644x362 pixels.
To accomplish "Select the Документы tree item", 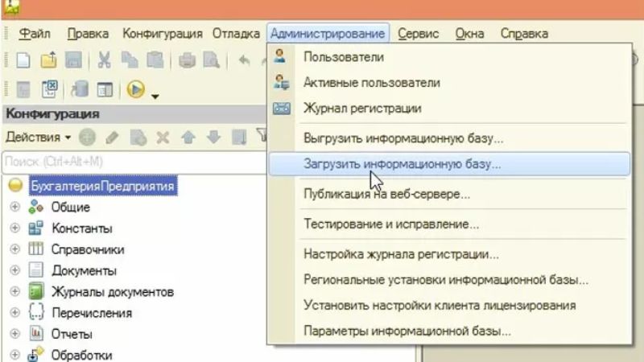I will click(x=84, y=270).
